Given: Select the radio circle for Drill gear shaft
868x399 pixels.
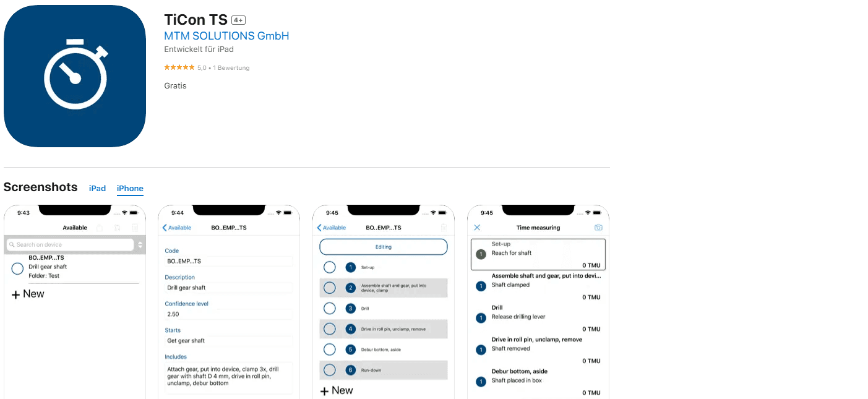Looking at the screenshot, I should point(17,268).
